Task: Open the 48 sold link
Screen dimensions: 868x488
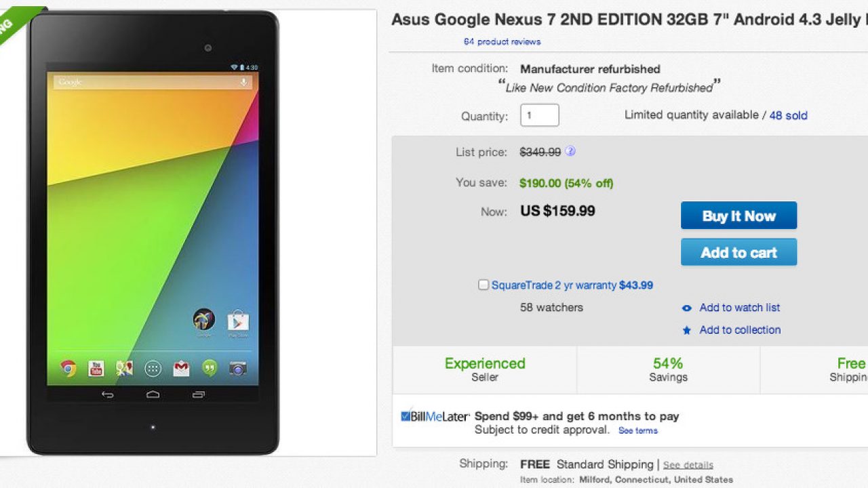Action: [x=788, y=116]
